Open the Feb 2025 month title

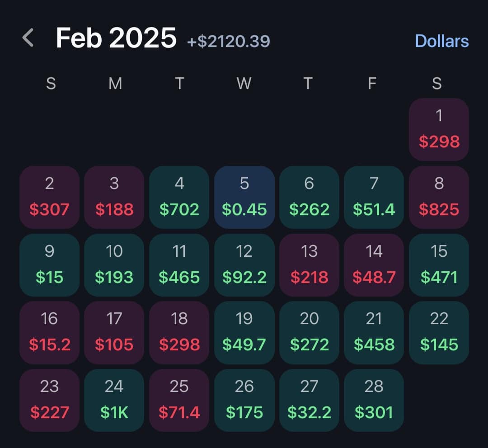click(x=116, y=38)
